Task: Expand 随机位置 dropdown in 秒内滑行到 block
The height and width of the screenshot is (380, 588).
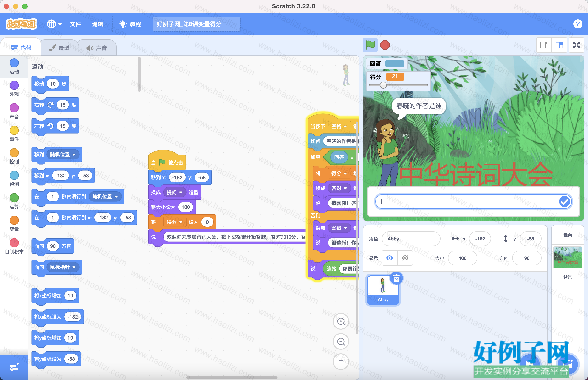Action: [105, 196]
